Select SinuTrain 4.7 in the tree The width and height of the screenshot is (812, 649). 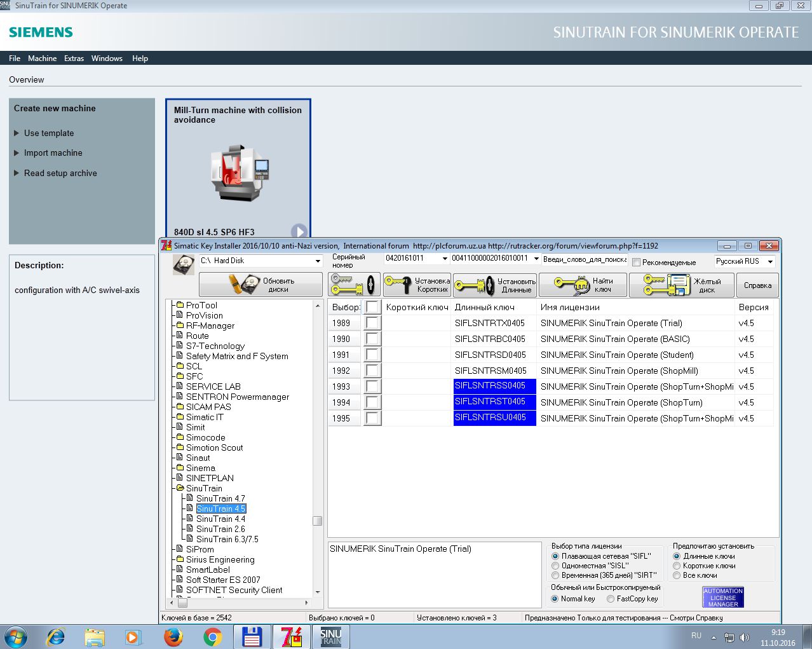[x=220, y=498]
